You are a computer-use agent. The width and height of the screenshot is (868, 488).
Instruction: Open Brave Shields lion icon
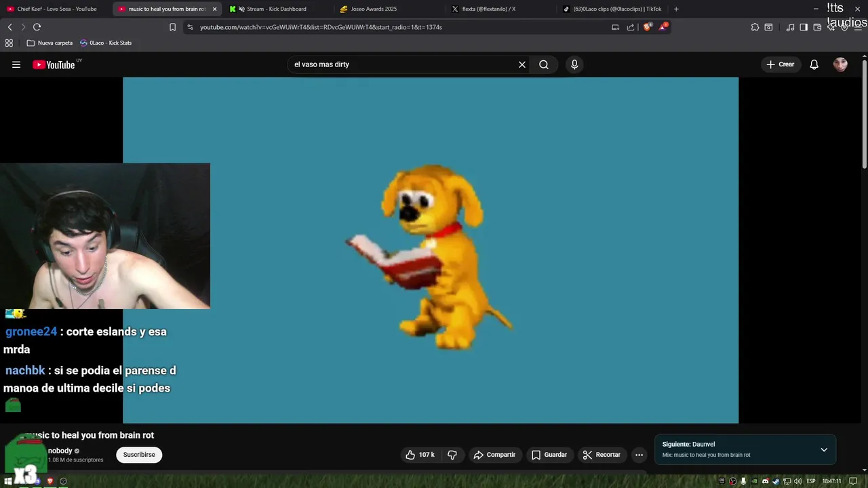coord(647,27)
